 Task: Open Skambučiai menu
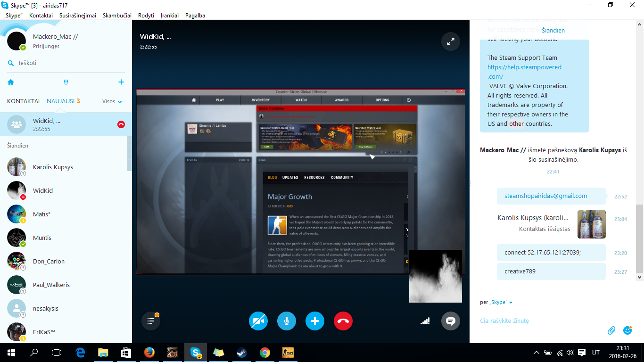[117, 16]
